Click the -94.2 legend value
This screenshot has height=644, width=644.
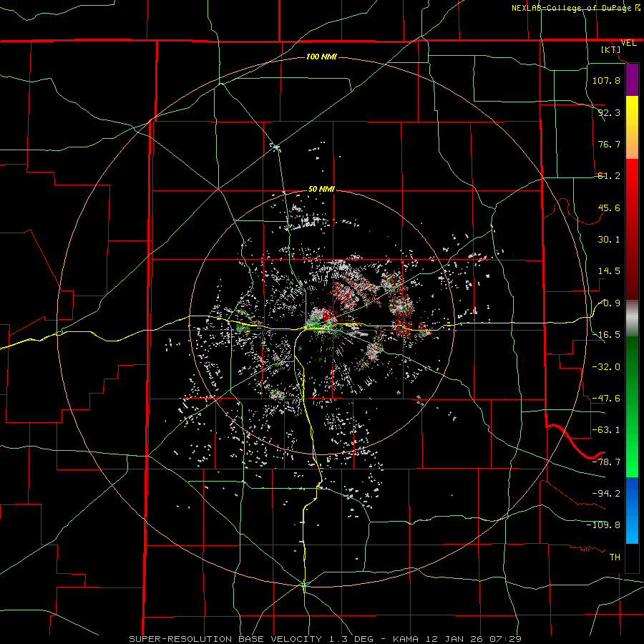click(x=606, y=493)
